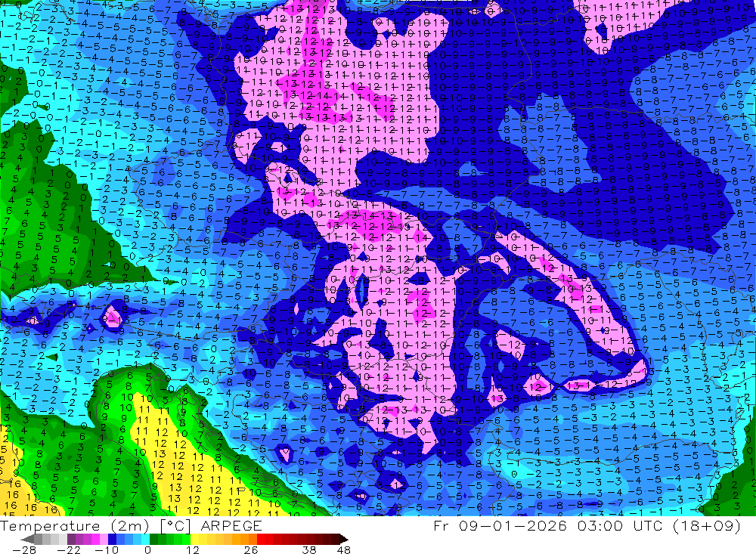Click the "0" legend scale value
Image resolution: width=756 pixels, height=554 pixels.
point(147,549)
